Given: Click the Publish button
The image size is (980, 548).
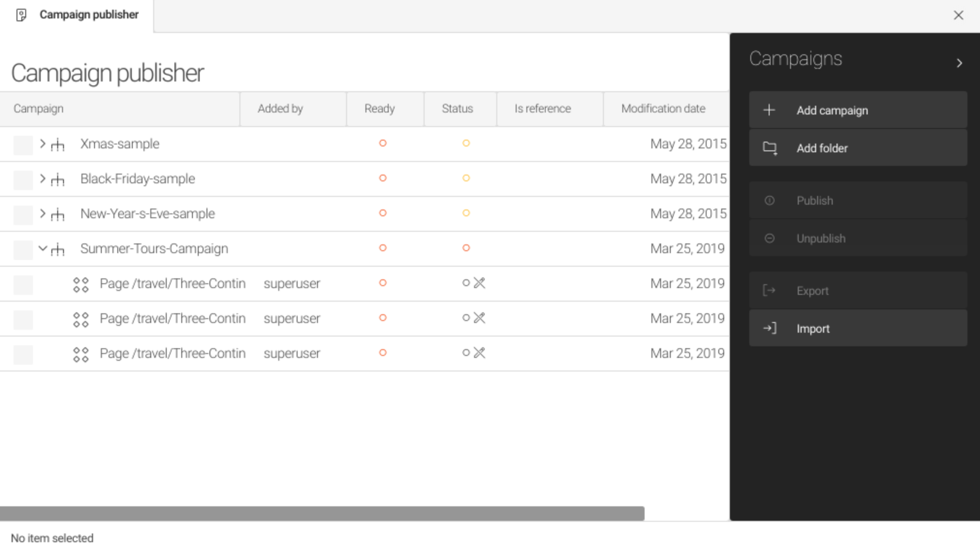Looking at the screenshot, I should coord(858,200).
